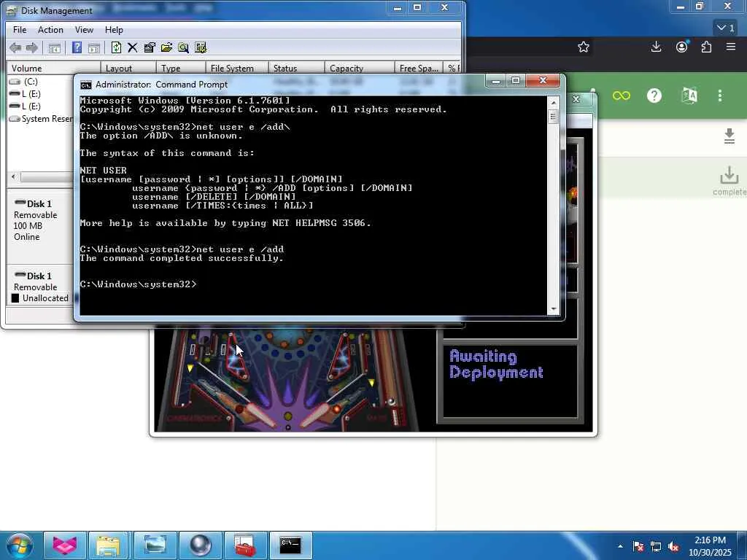This screenshot has height=560, width=747.
Task: Click the translate icon in green bar
Action: pyautogui.click(x=689, y=96)
